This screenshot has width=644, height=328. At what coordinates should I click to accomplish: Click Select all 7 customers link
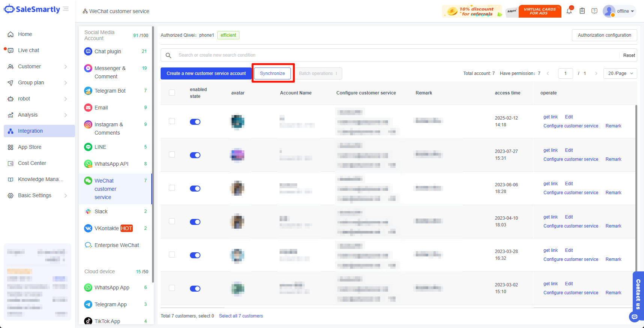tap(241, 316)
